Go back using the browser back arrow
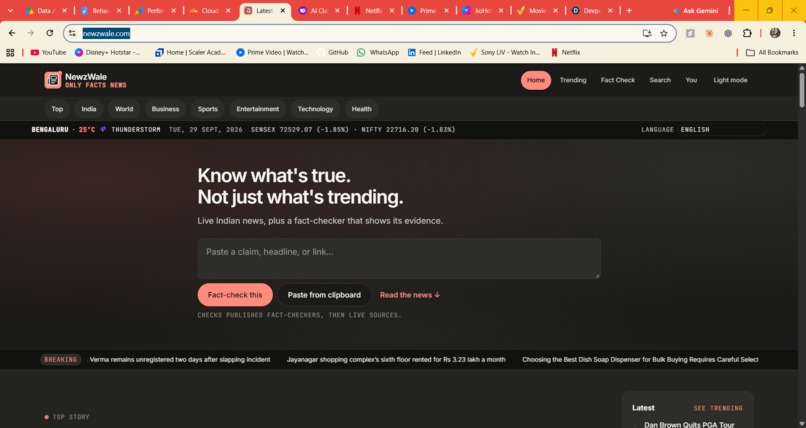This screenshot has height=428, width=806. pyautogui.click(x=12, y=33)
